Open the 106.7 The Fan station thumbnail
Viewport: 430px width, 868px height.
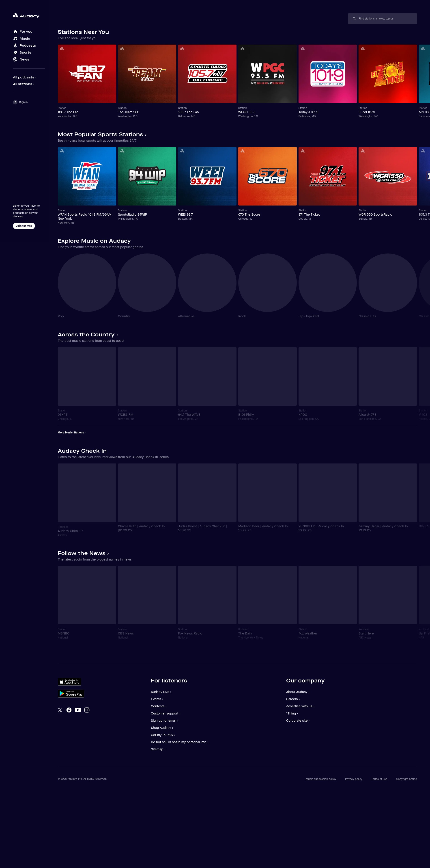tap(87, 74)
